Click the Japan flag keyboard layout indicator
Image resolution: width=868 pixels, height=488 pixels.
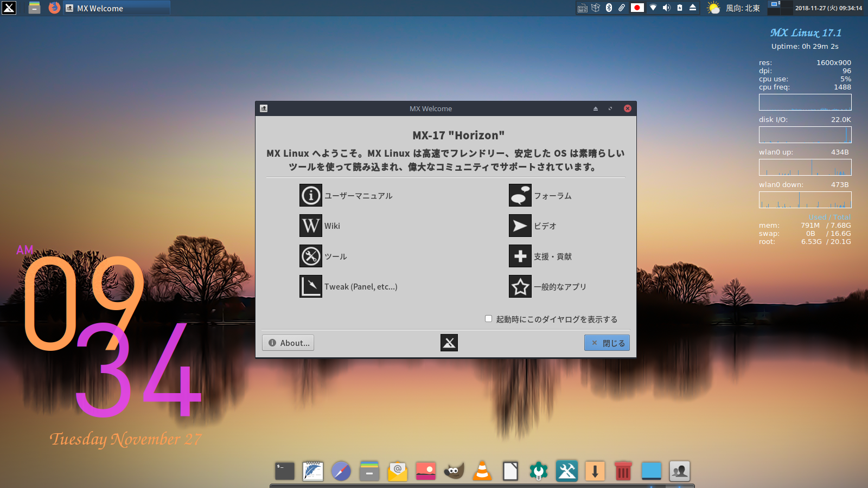(x=637, y=8)
